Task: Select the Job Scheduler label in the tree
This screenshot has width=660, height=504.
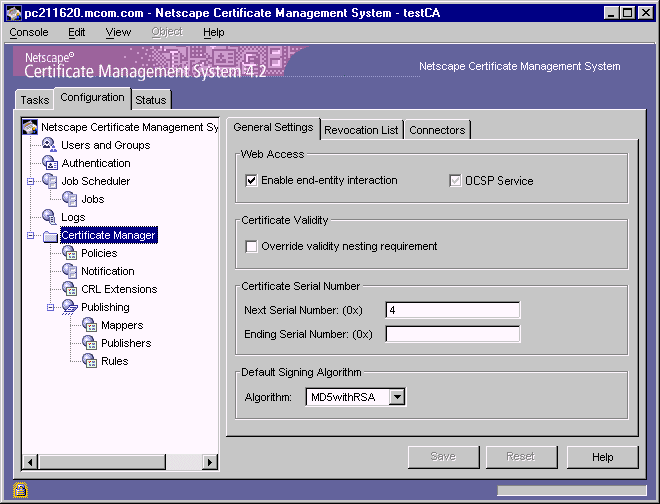Action: (96, 181)
